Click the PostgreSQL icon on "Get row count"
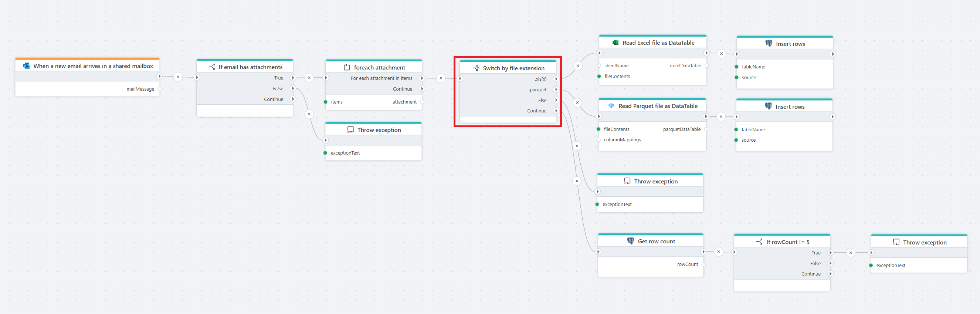This screenshot has height=314, width=980. point(630,241)
